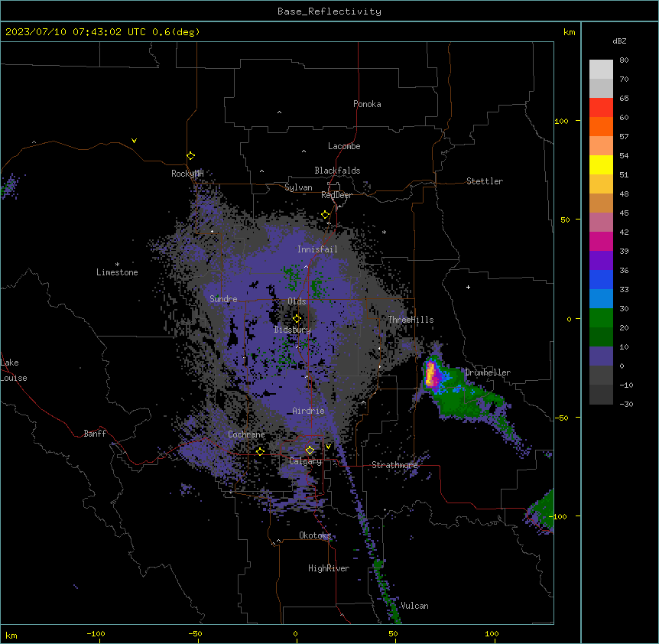
Task: Select the purple 36-39 dBZ legend swatch
Action: point(601,261)
